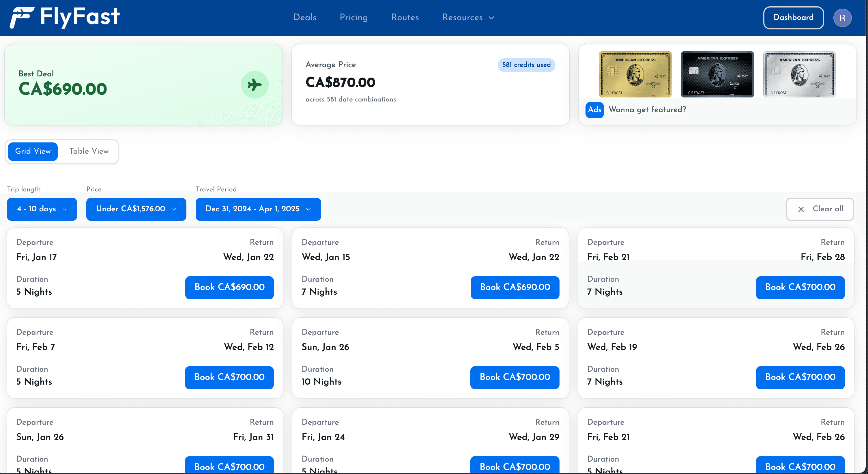Click the Dashboard button top right
Viewport: 868px width, 474px height.
793,18
